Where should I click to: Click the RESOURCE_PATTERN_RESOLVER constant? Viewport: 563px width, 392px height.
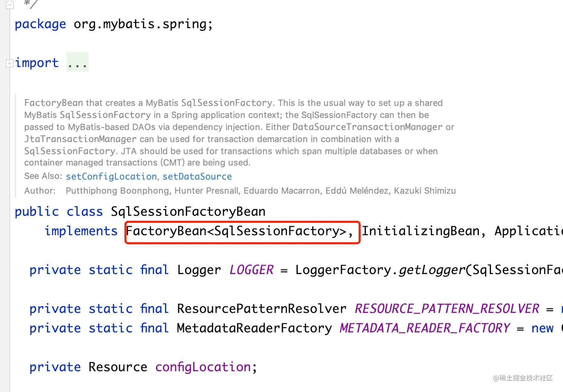tap(446, 309)
